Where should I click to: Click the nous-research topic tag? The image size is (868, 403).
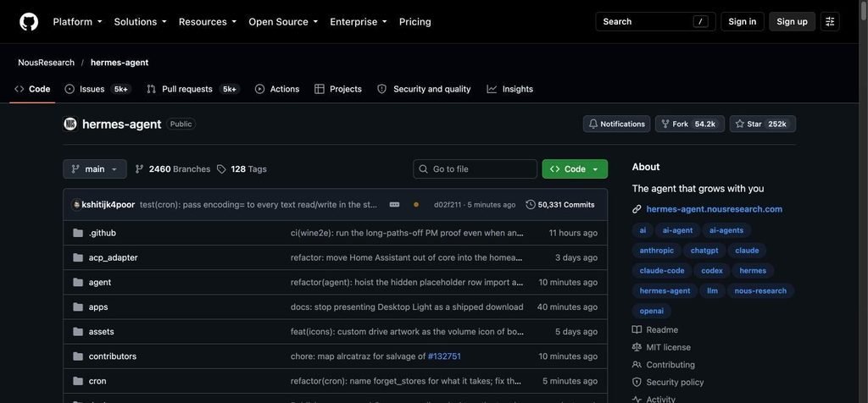[x=760, y=290]
